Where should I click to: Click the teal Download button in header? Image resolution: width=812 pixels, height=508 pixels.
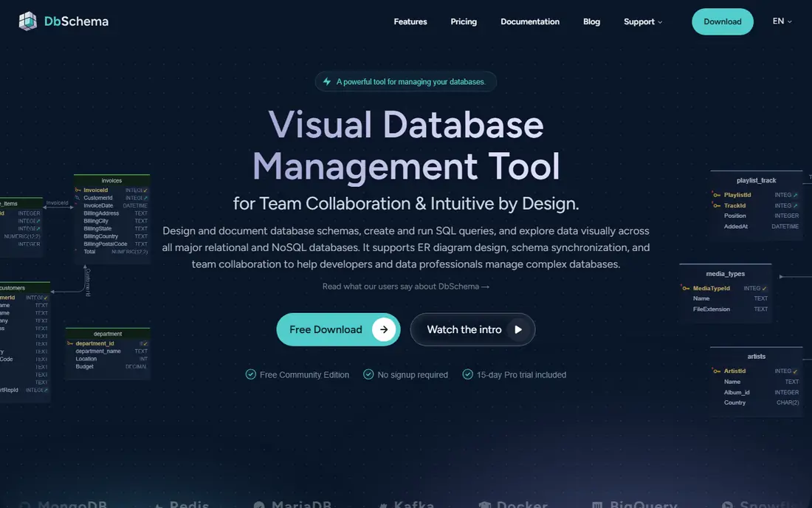(723, 21)
